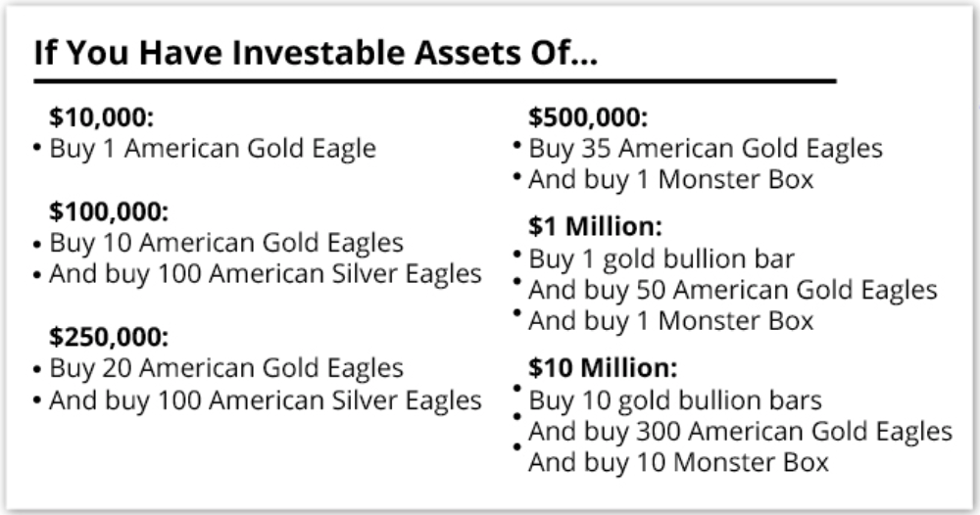Click 'And buy 300 American Gold Eagles' line

(x=741, y=432)
